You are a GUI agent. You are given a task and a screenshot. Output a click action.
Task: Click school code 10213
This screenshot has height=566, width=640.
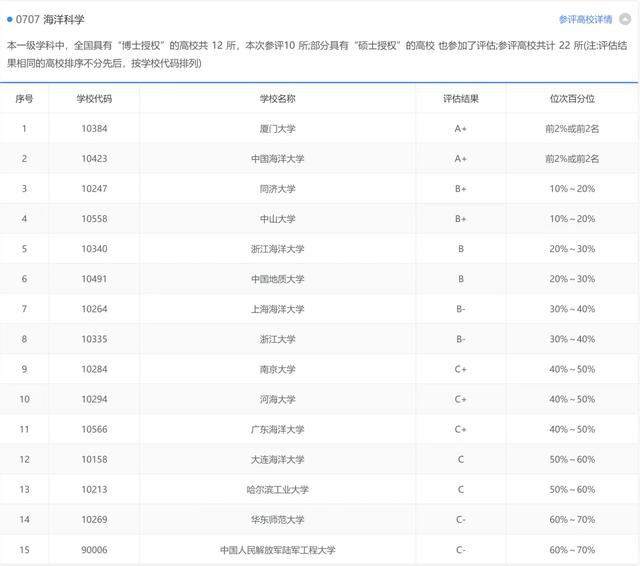click(94, 489)
